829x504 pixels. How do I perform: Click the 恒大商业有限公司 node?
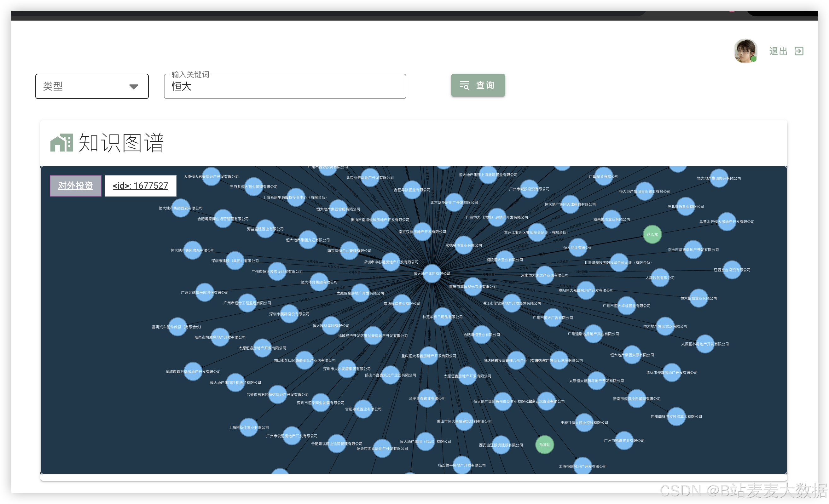pyautogui.click(x=578, y=248)
